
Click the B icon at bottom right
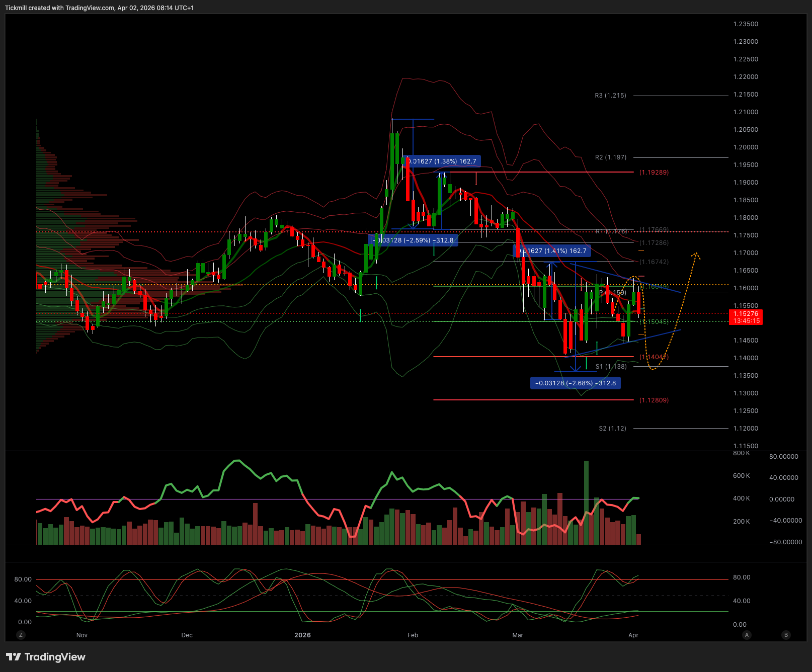[x=786, y=635]
